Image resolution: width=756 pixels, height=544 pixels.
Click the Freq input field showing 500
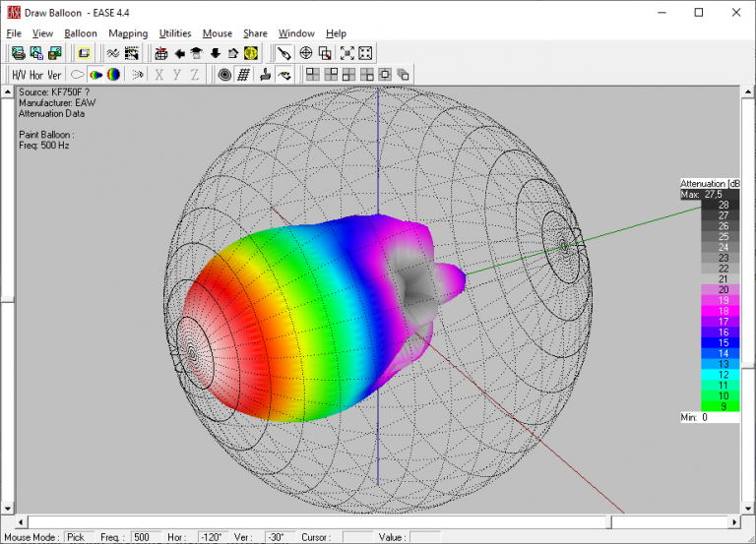[x=147, y=537]
